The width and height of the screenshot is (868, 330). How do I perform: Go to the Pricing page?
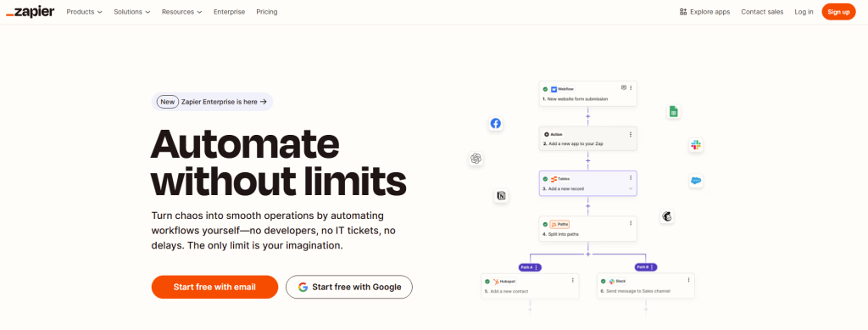tap(267, 12)
